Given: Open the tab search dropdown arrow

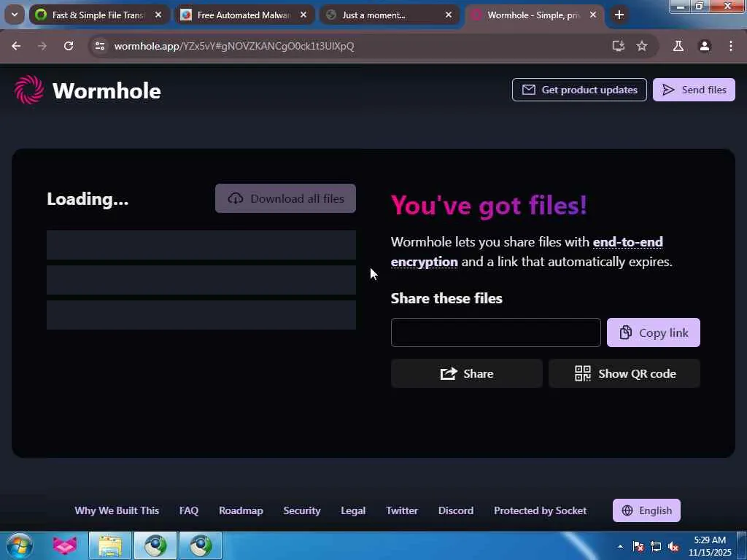Looking at the screenshot, I should click(x=15, y=15).
